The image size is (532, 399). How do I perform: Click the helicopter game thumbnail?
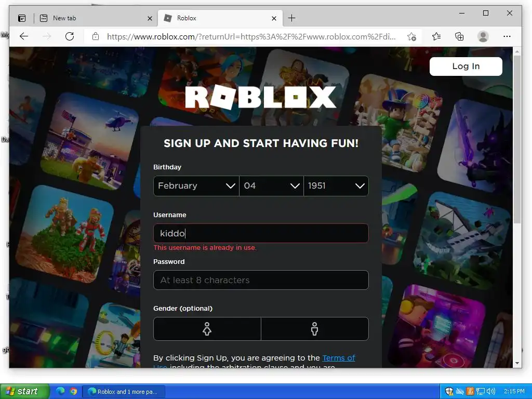pos(89,142)
